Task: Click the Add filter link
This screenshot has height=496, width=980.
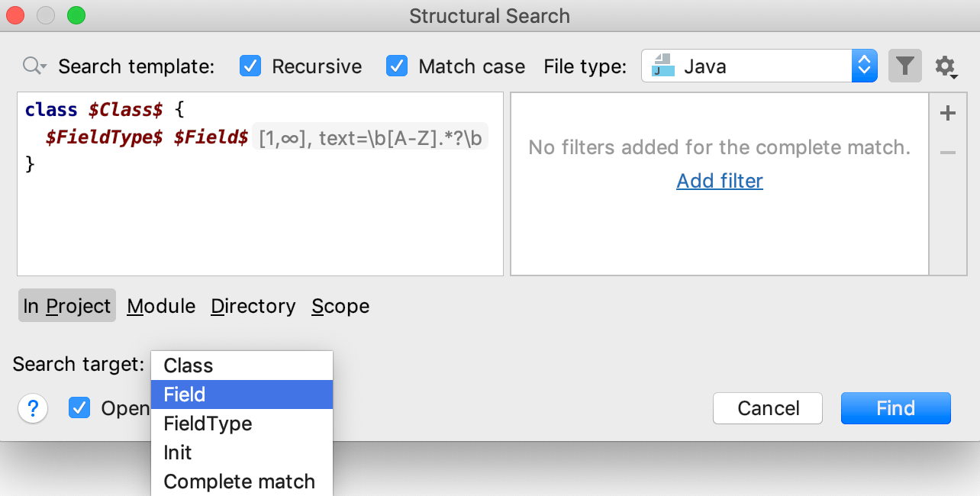Action: [x=720, y=181]
